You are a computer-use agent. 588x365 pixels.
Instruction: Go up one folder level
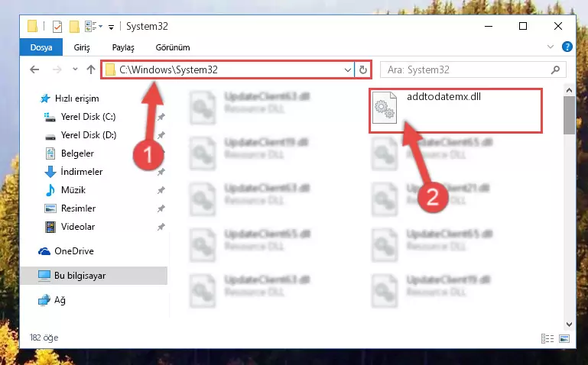point(91,69)
